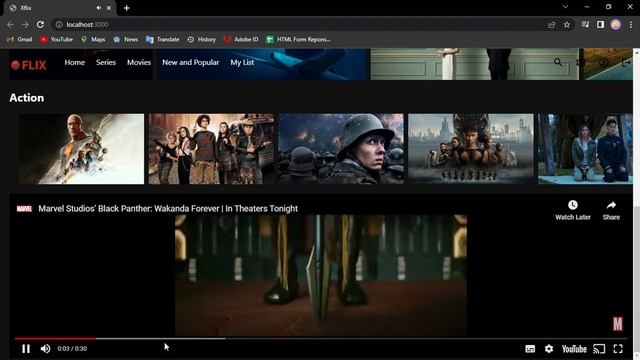Open the HTML Form Respons... bookmark

pyautogui.click(x=298, y=39)
